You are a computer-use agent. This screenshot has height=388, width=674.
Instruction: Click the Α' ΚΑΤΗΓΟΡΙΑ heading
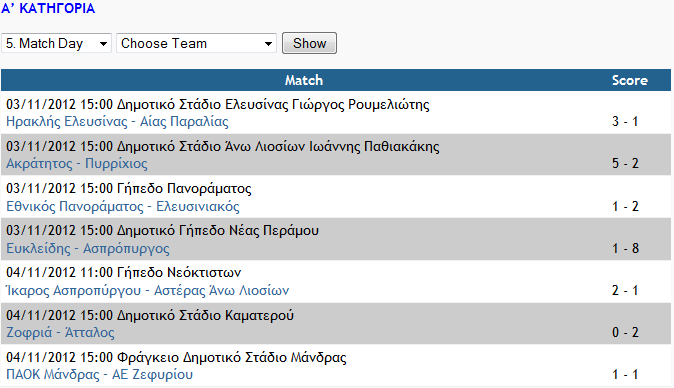click(x=48, y=8)
